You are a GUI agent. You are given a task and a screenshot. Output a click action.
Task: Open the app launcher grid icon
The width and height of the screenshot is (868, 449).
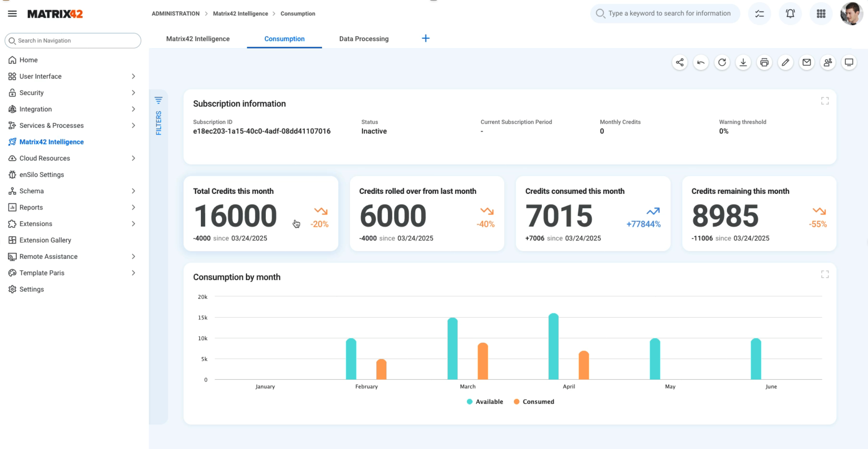tap(821, 14)
